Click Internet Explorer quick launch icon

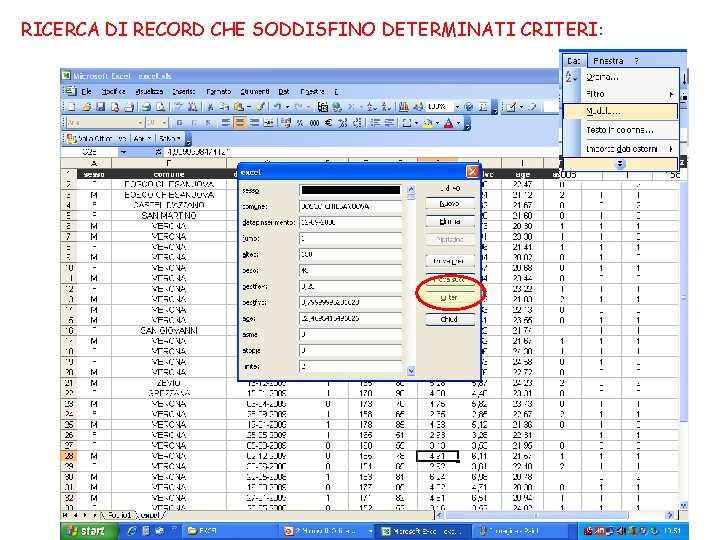click(132, 531)
